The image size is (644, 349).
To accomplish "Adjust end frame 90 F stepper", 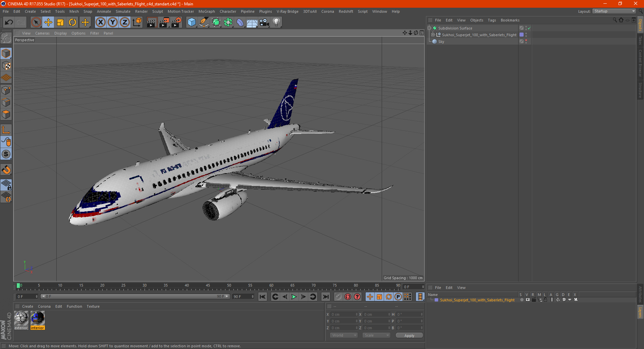I will [x=253, y=297].
